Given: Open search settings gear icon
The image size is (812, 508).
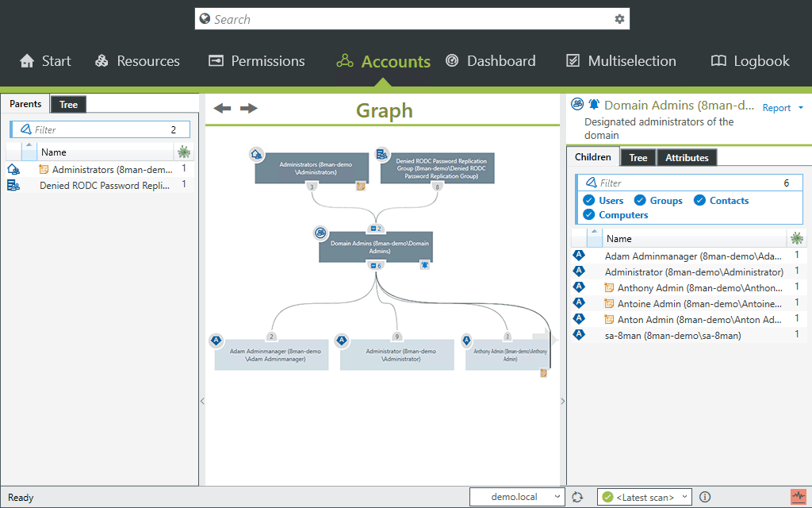Looking at the screenshot, I should point(619,19).
